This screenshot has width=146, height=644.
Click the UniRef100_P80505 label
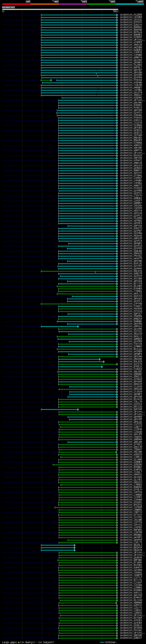point(131,309)
